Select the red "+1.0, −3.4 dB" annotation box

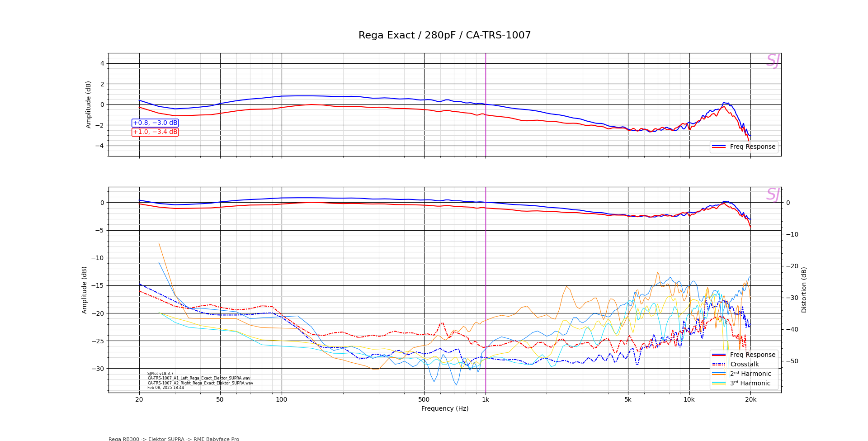(x=155, y=132)
